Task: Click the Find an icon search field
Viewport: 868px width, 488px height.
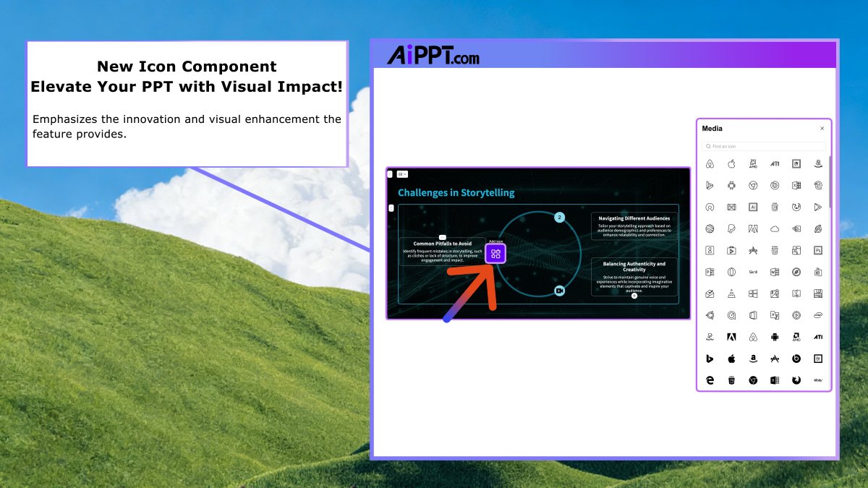Action: [x=764, y=146]
